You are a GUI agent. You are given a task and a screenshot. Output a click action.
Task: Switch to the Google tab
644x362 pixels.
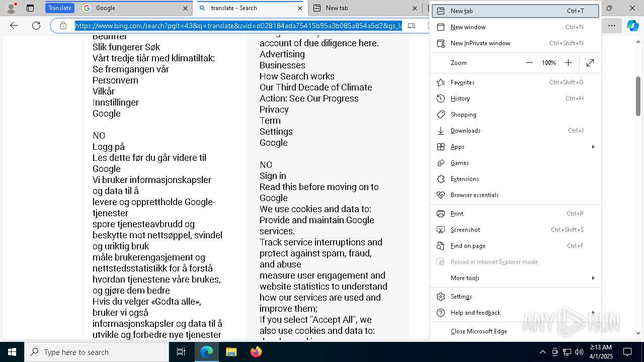coord(135,8)
